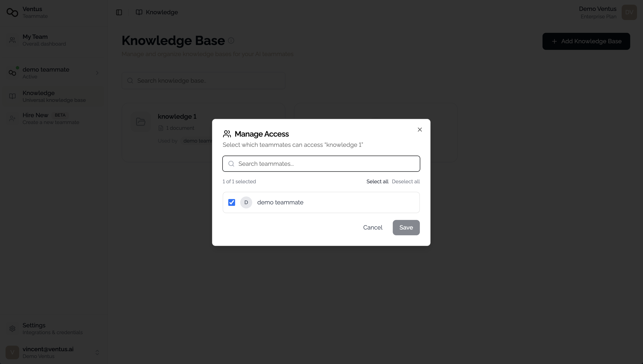Expand the knowledge 1 folder icon
643x364 pixels.
point(141,122)
